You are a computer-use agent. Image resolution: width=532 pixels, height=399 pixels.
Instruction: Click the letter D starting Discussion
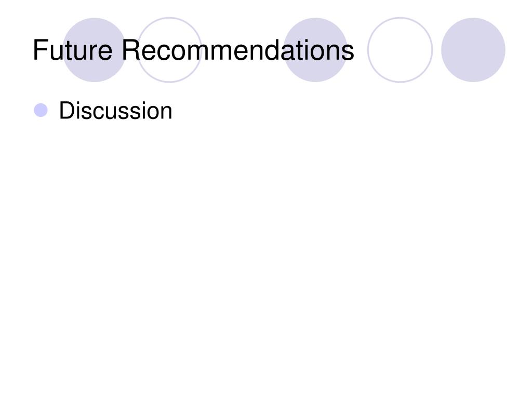click(66, 111)
